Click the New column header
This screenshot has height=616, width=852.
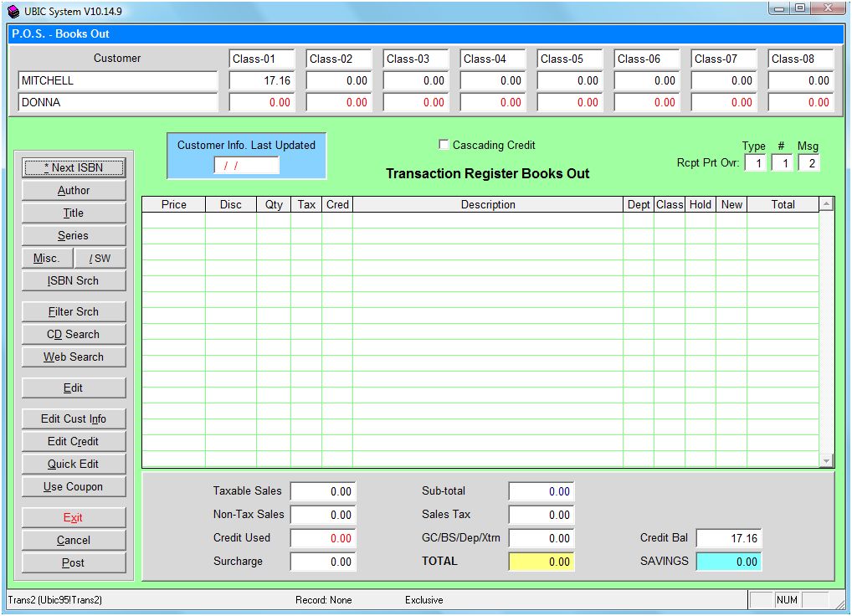[x=731, y=204]
